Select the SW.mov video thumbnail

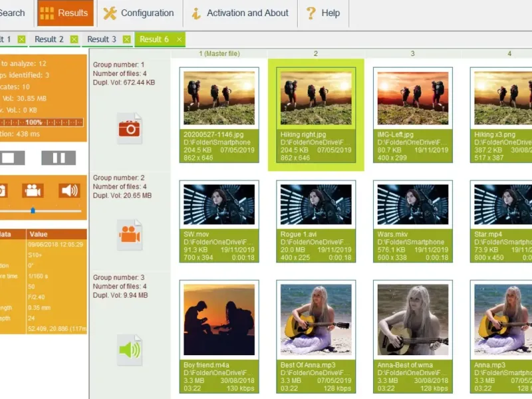click(x=219, y=205)
